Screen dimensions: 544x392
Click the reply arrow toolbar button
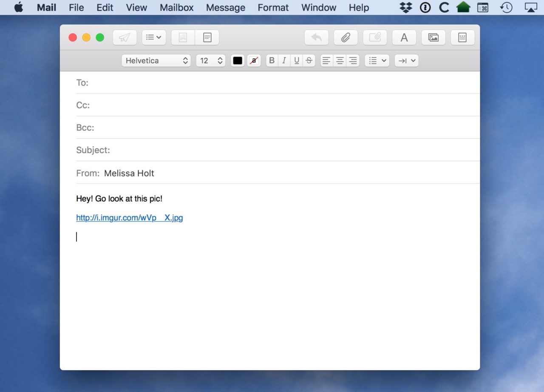(x=317, y=37)
